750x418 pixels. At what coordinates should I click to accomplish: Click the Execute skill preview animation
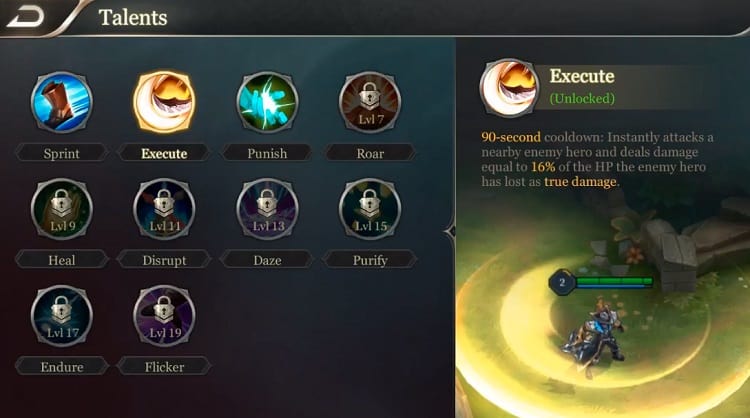click(x=603, y=306)
